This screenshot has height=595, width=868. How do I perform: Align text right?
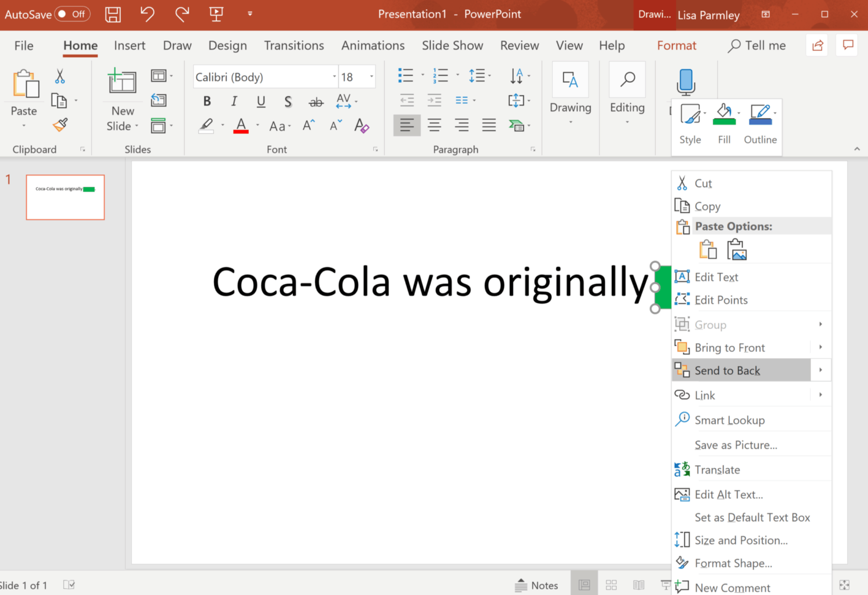462,125
